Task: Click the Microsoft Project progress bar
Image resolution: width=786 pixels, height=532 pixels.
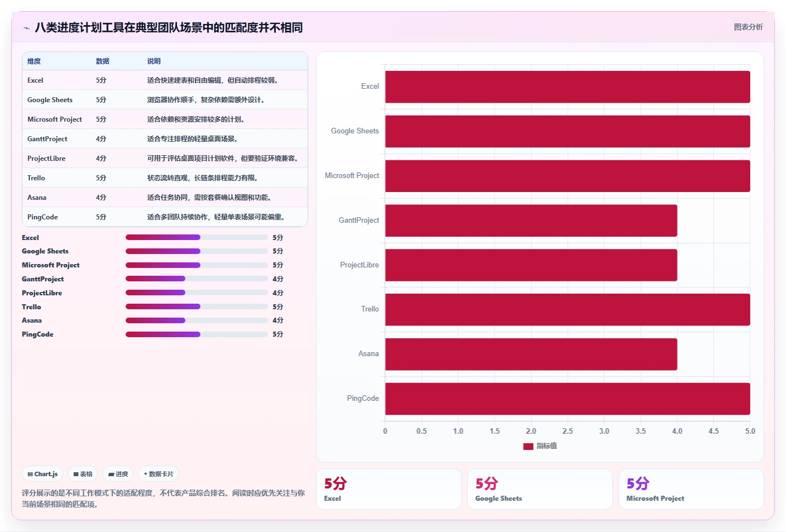Action: pyautogui.click(x=196, y=265)
